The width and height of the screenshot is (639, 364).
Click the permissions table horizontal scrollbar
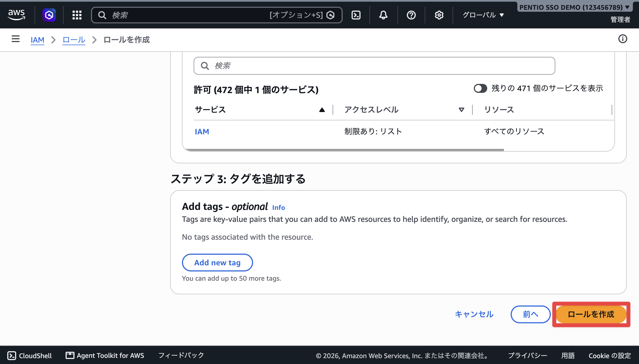pyautogui.click(x=344, y=150)
